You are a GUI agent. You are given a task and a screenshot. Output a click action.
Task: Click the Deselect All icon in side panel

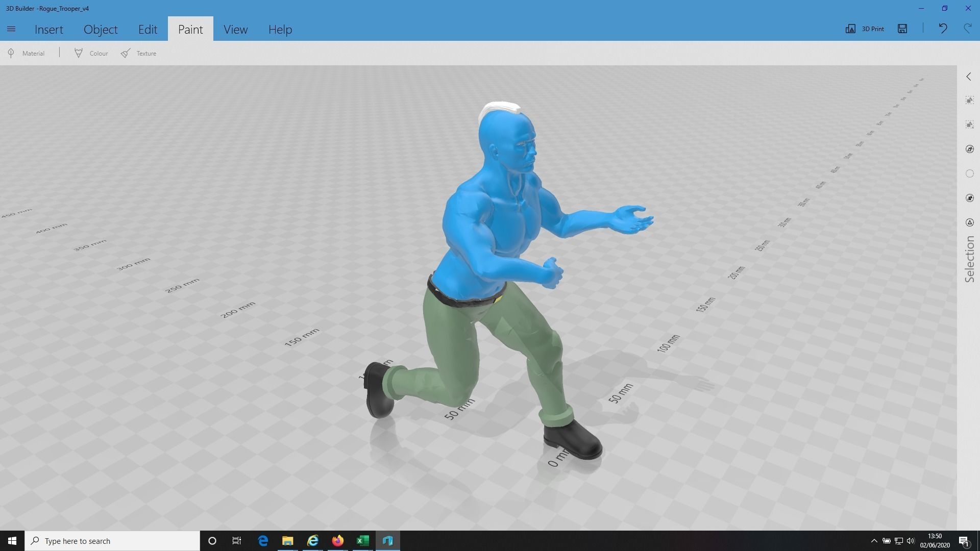coord(969,124)
